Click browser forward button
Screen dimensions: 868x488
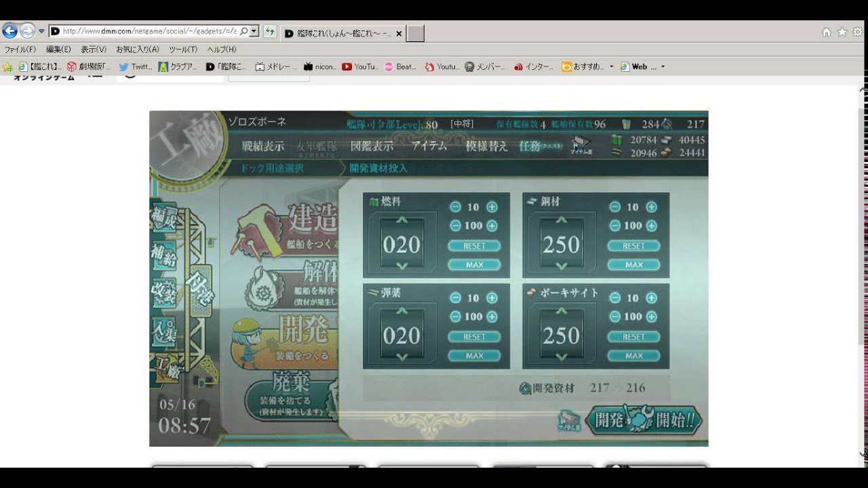coord(27,31)
